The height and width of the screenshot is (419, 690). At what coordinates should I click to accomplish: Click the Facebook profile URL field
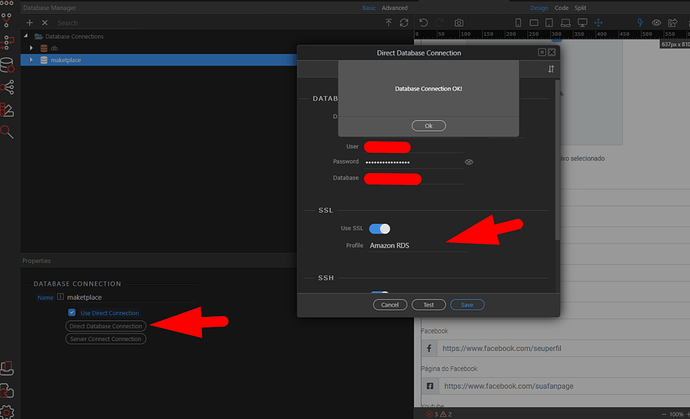(563, 349)
